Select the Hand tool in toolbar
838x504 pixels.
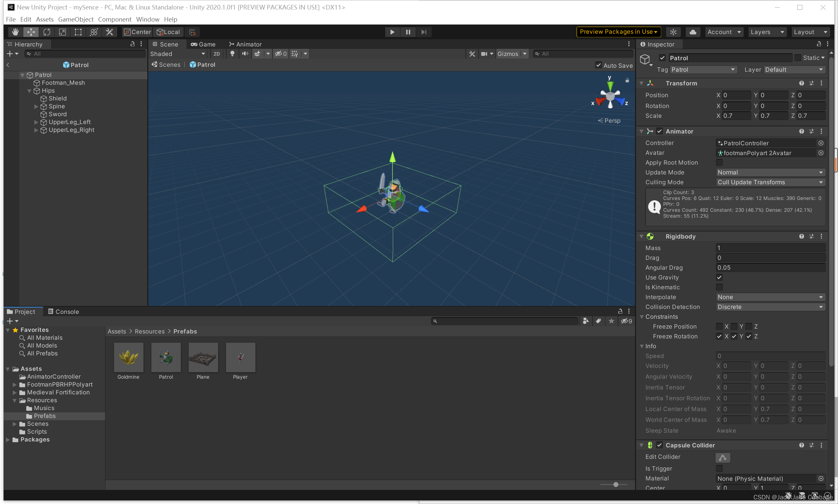pos(15,32)
